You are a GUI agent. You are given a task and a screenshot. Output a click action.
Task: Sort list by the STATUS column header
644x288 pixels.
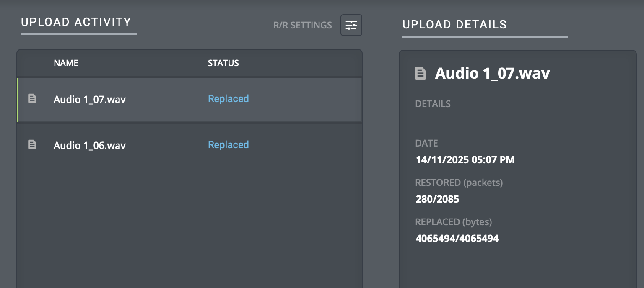pos(223,63)
